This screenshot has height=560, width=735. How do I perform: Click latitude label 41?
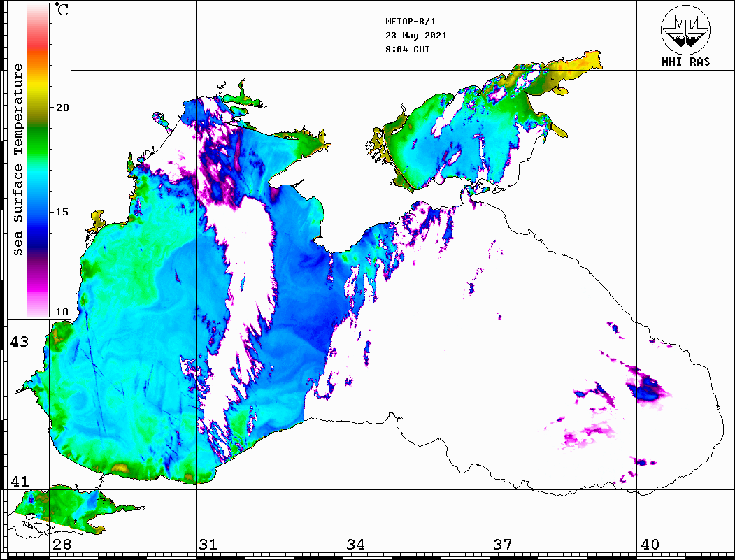pyautogui.click(x=20, y=481)
